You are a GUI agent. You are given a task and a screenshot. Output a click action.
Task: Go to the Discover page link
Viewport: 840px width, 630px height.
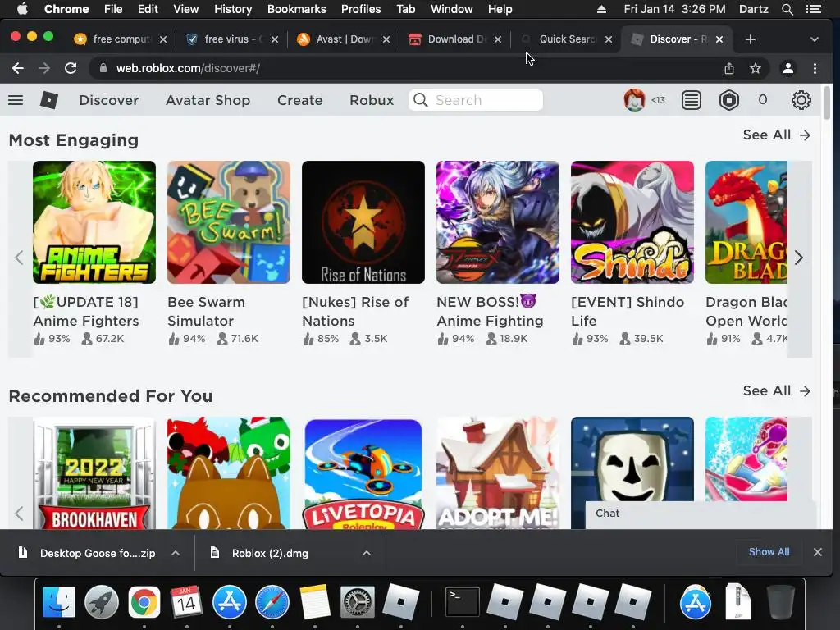pyautogui.click(x=109, y=100)
